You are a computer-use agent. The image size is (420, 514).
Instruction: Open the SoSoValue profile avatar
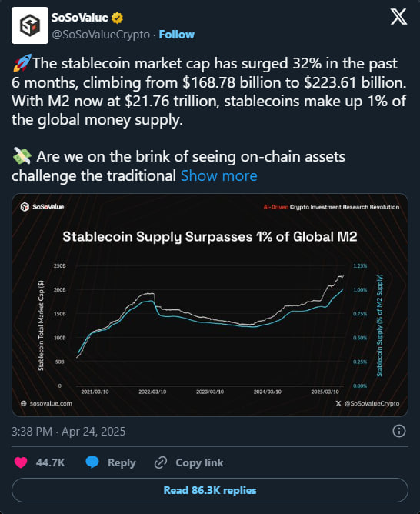(x=30, y=25)
